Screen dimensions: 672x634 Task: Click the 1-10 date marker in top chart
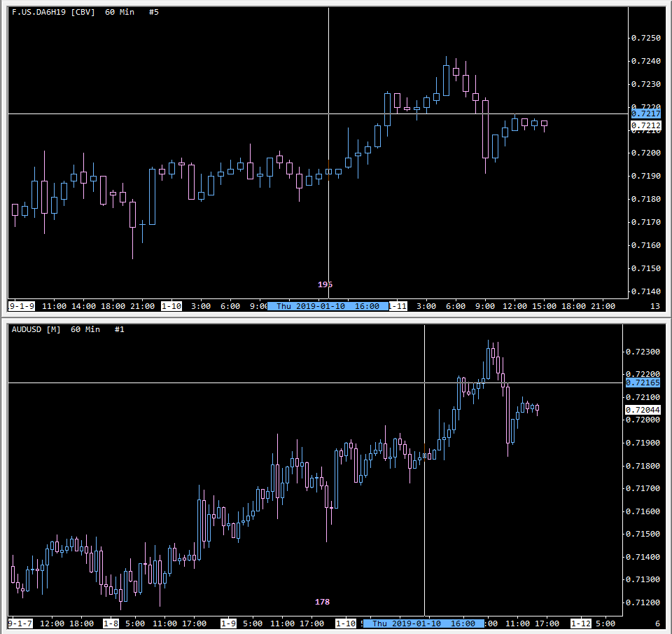coord(171,306)
